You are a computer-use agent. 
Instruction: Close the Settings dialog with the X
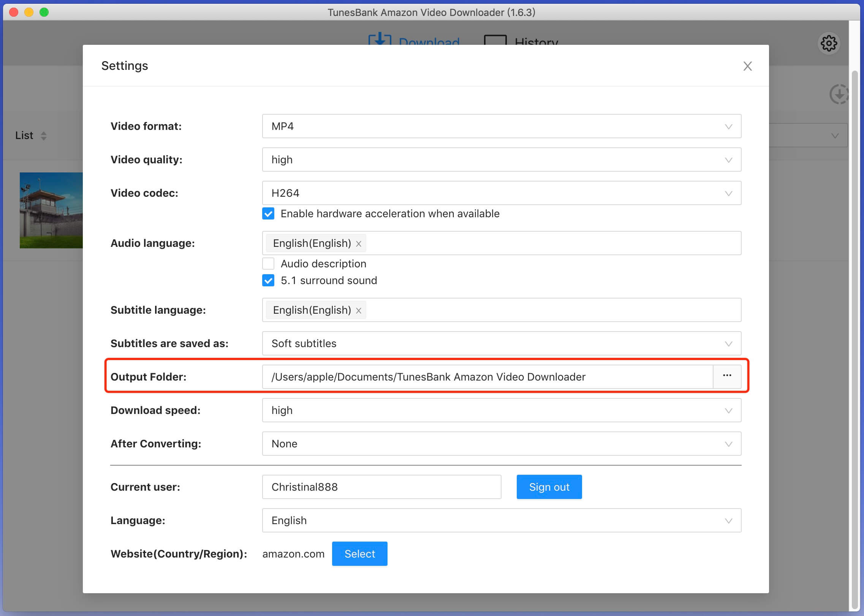(747, 66)
